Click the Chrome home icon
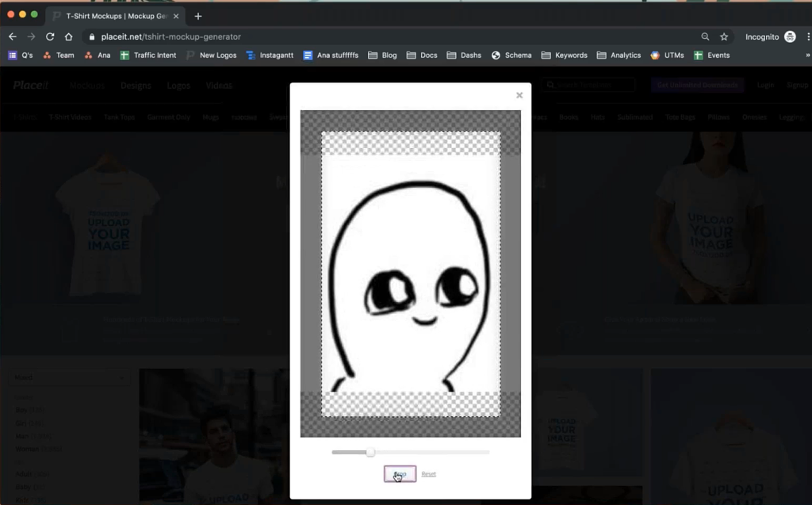This screenshot has width=812, height=505. [x=68, y=36]
